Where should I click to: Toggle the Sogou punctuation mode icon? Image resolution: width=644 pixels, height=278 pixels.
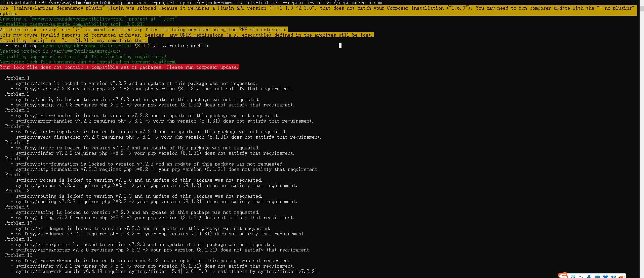click(x=581, y=277)
